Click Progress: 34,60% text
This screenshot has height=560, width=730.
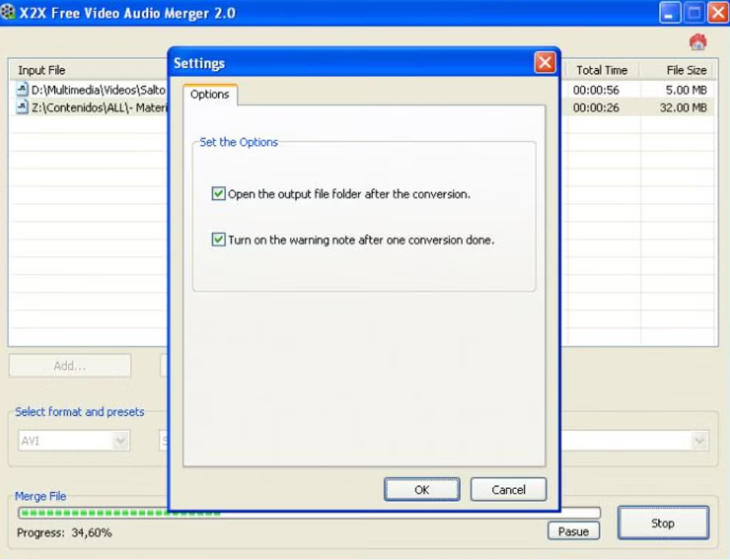(x=64, y=533)
